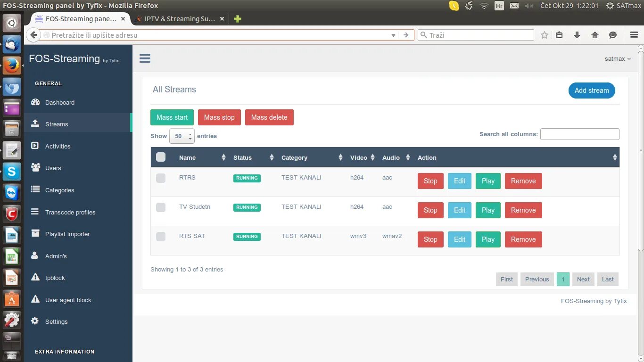The image size is (644, 362).
Task: Sort table by Video column
Action: (x=362, y=157)
